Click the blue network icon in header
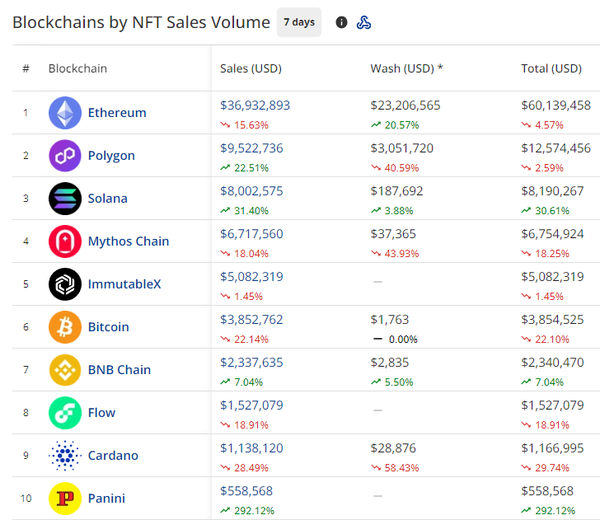600x520 pixels. pos(365,22)
